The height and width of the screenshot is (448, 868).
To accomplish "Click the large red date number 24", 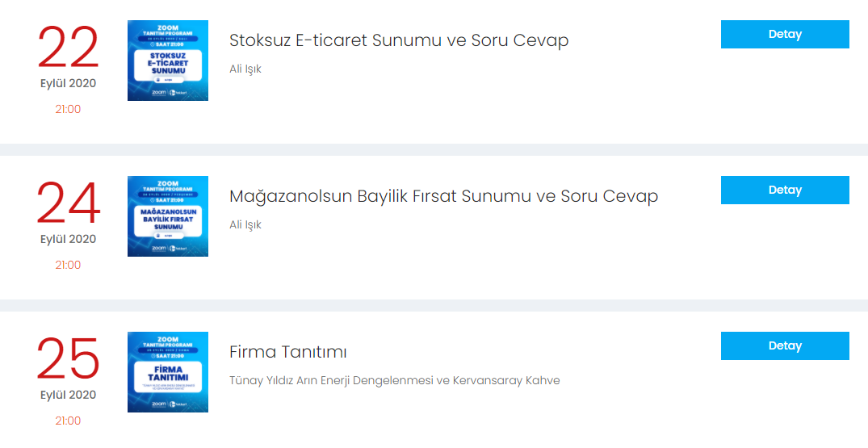I will [x=68, y=204].
